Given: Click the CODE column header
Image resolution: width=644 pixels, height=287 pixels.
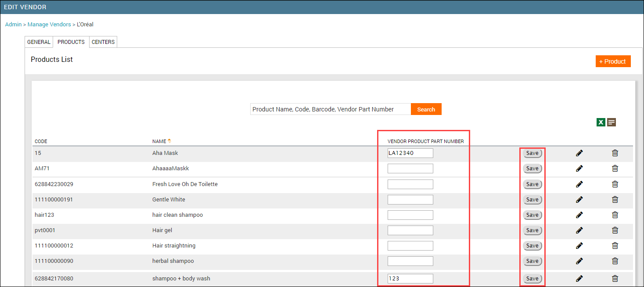Looking at the screenshot, I should tap(41, 141).
